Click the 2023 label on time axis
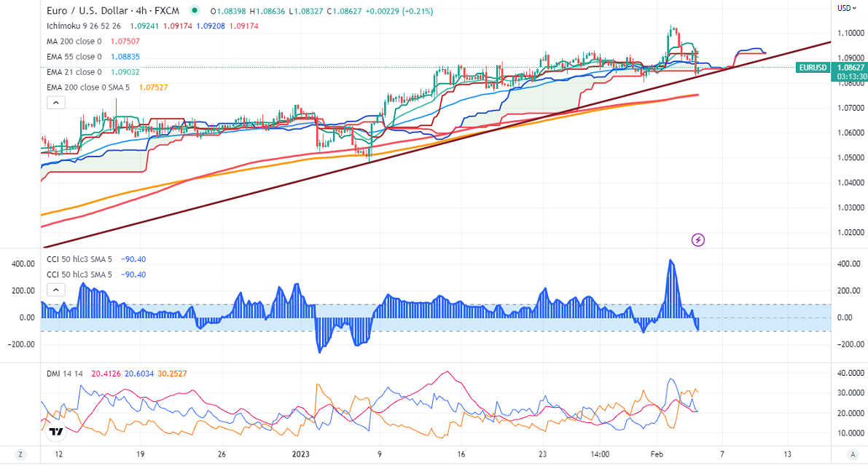Viewport: 868px width, 466px height. (301, 454)
